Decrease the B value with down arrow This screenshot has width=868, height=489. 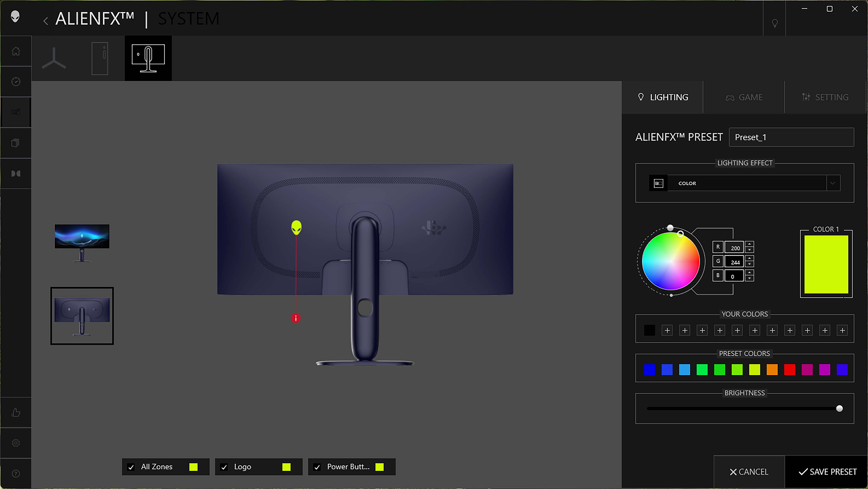tap(749, 278)
